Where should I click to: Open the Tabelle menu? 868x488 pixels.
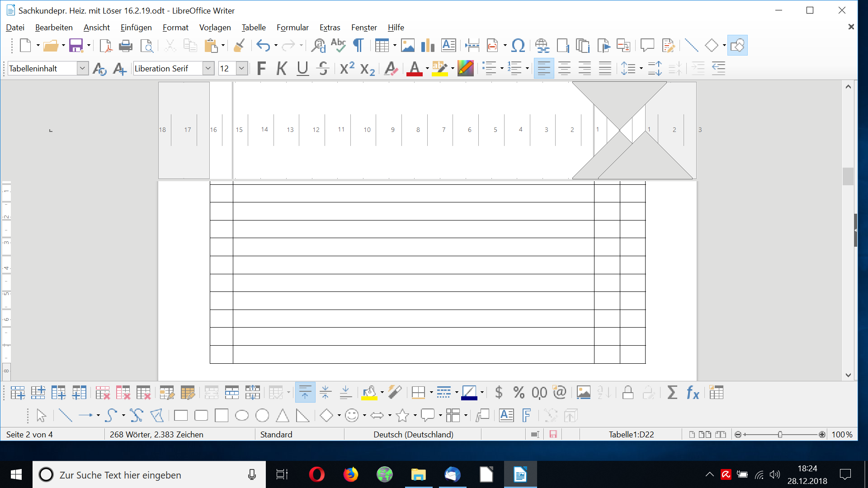click(x=254, y=28)
